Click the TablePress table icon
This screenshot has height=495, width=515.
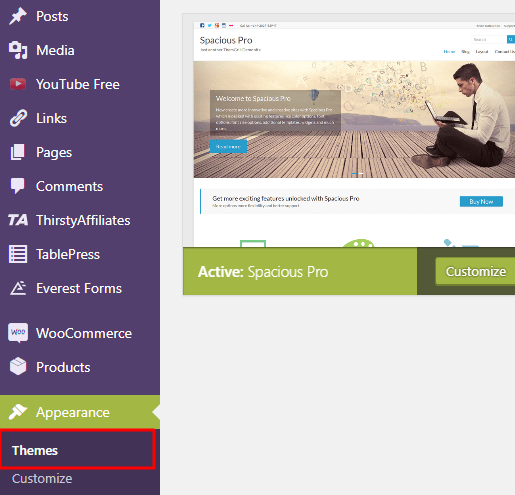(x=18, y=254)
